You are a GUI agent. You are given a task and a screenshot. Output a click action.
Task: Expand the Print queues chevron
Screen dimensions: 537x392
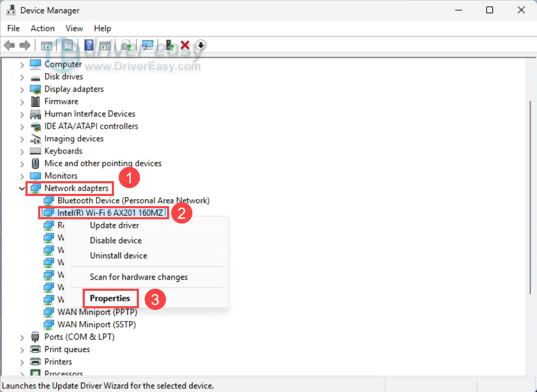(22, 350)
